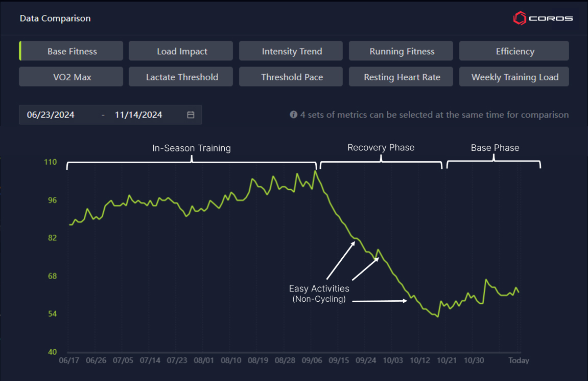Screen dimensions: 588x381
Task: Deselect the Base Fitness metric
Action: pyautogui.click(x=71, y=51)
